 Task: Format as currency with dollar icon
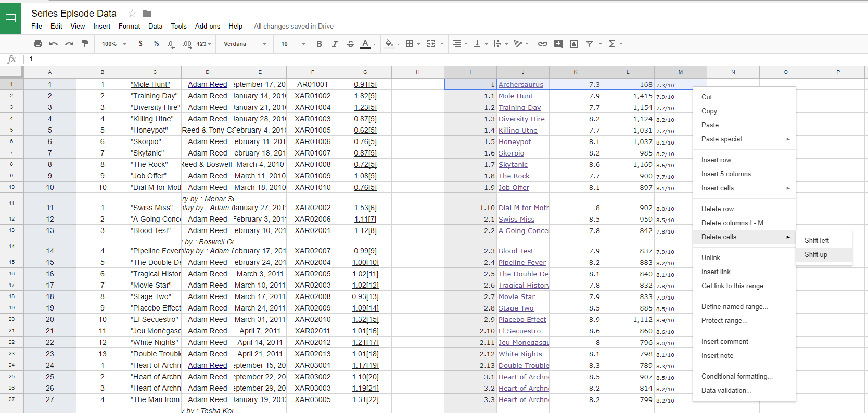141,44
